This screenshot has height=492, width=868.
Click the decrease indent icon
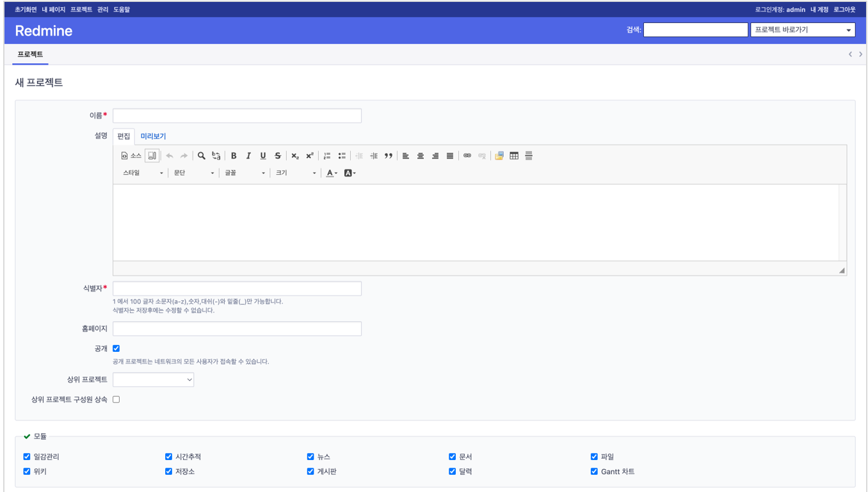[359, 155]
